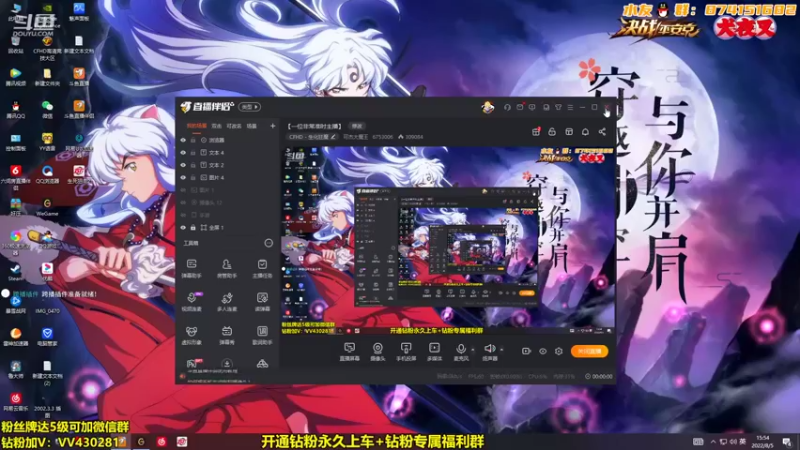Toggle visibility of 浏览器 source
Image resolution: width=800 pixels, height=450 pixels.
point(183,140)
